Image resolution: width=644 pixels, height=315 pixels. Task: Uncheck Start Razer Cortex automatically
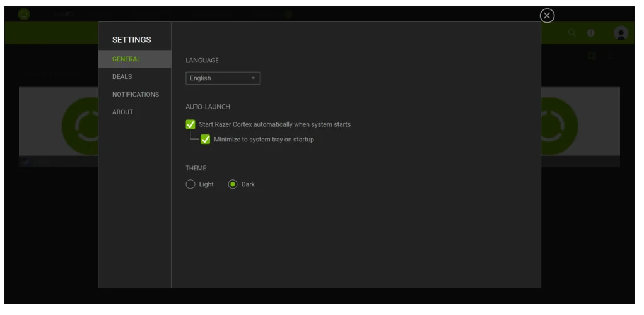[190, 124]
